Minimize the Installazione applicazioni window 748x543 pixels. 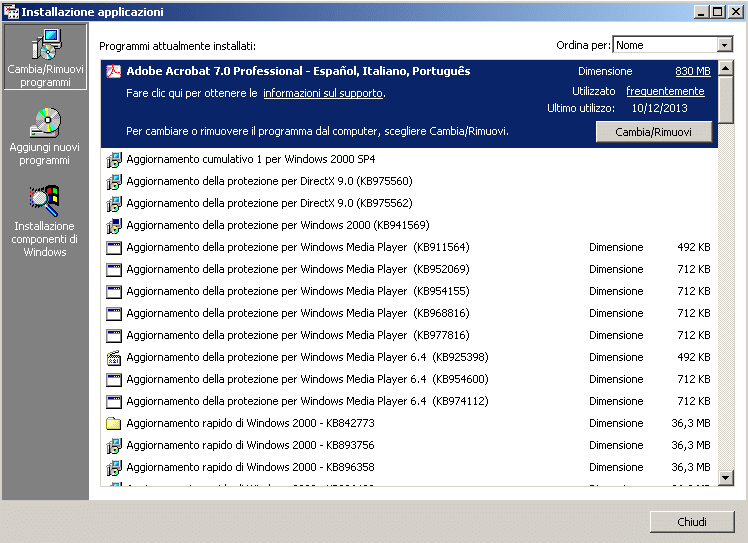point(701,11)
